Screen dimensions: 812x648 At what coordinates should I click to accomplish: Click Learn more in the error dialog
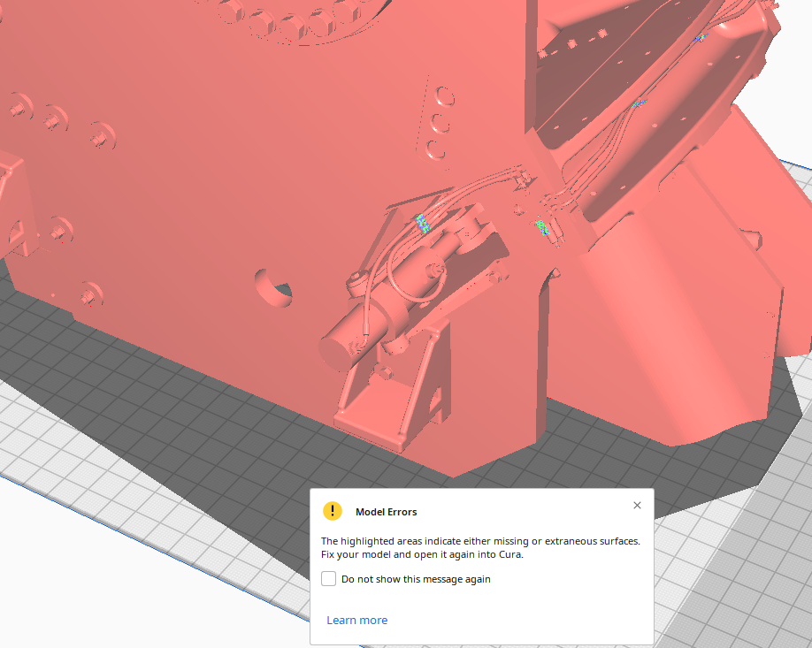click(356, 620)
